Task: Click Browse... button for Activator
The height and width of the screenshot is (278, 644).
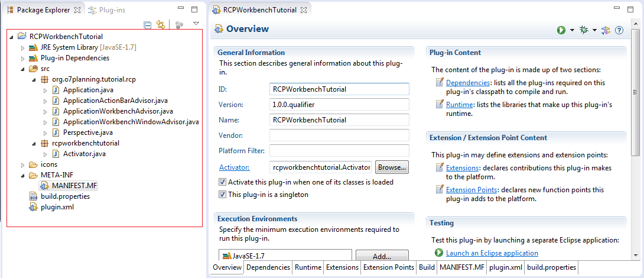Action: point(392,167)
